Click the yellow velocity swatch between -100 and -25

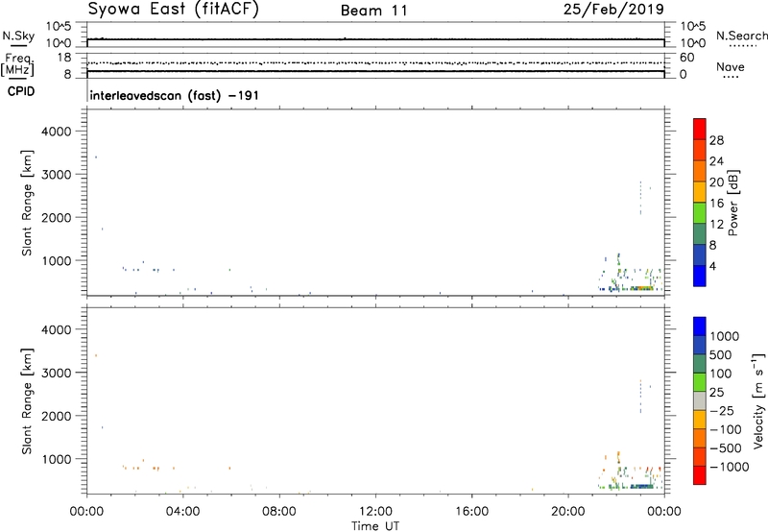pyautogui.click(x=700, y=420)
